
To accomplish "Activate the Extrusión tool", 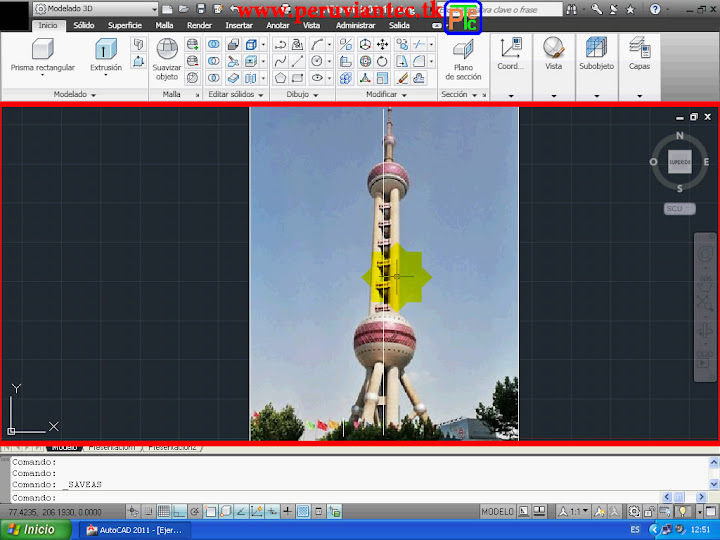I will (106, 56).
